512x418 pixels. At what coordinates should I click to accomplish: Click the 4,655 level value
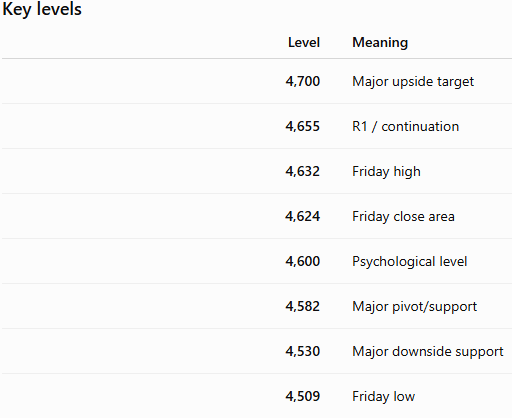pos(303,126)
